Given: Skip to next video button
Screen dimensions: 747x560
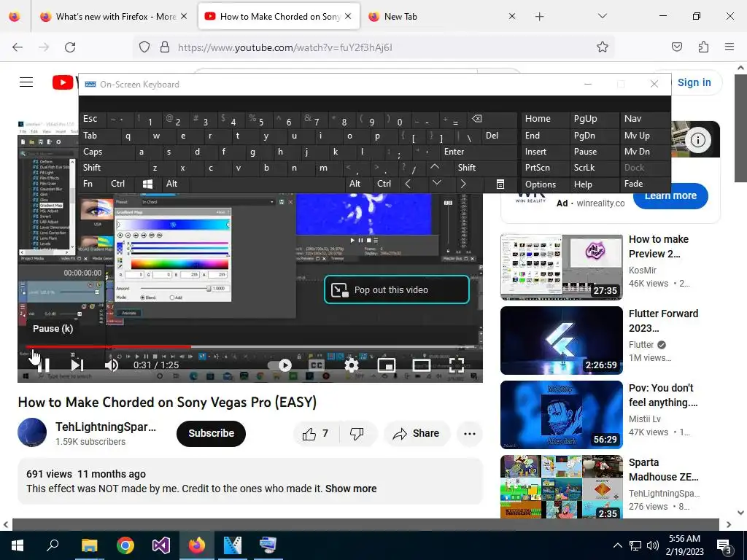Looking at the screenshot, I should (77, 365).
